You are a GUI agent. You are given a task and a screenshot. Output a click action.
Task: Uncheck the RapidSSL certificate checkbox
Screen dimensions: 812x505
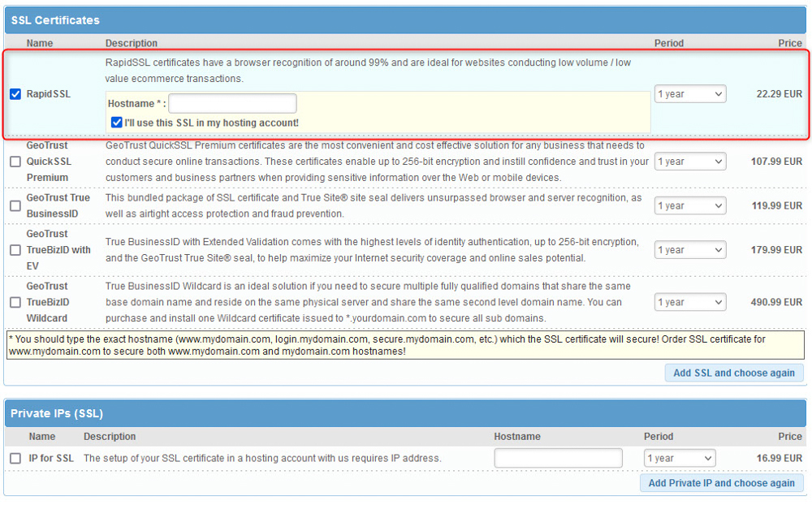tap(15, 93)
